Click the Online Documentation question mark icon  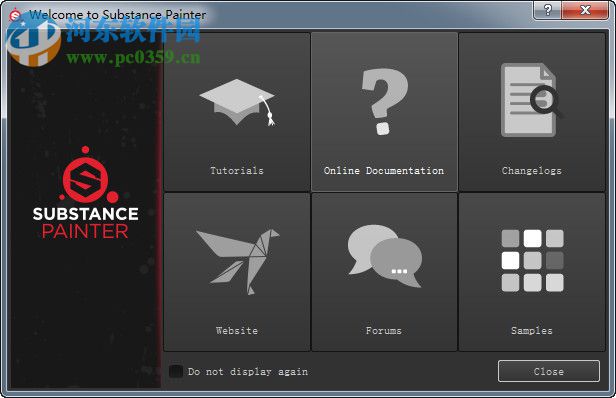point(384,102)
